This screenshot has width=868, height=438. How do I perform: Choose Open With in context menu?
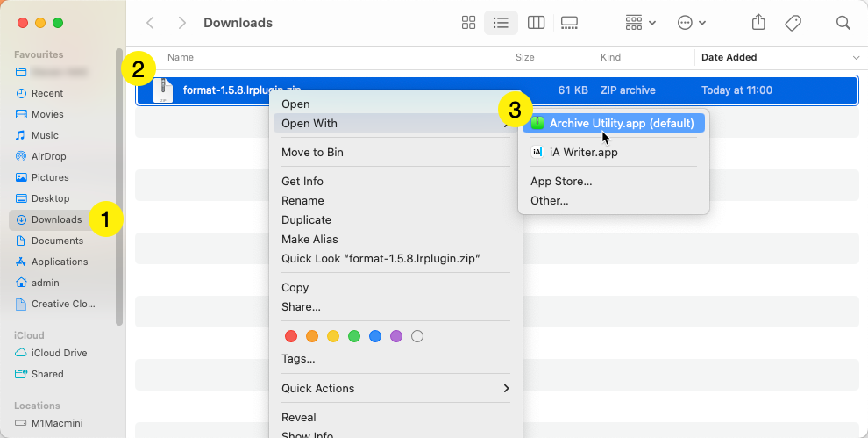[x=395, y=123]
